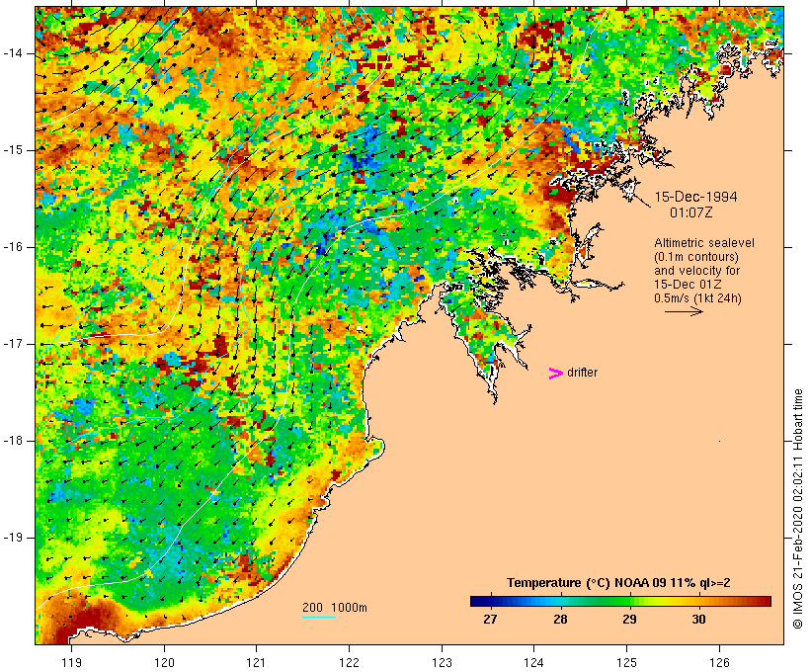
Task: Click the 0.5m/s velocity scale arrow
Action: (684, 311)
